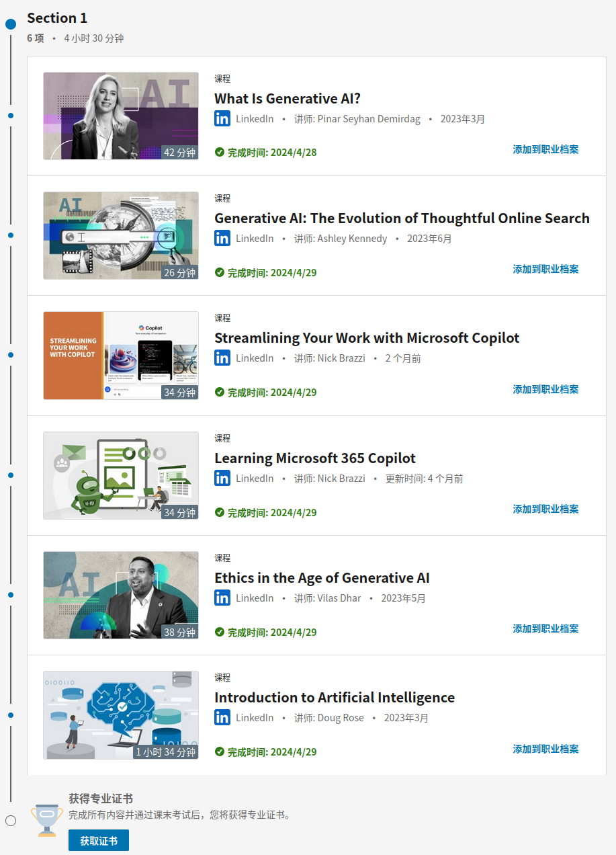Open Introduction to Artificial Intelligence course
The width and height of the screenshot is (616, 855).
pos(335,698)
